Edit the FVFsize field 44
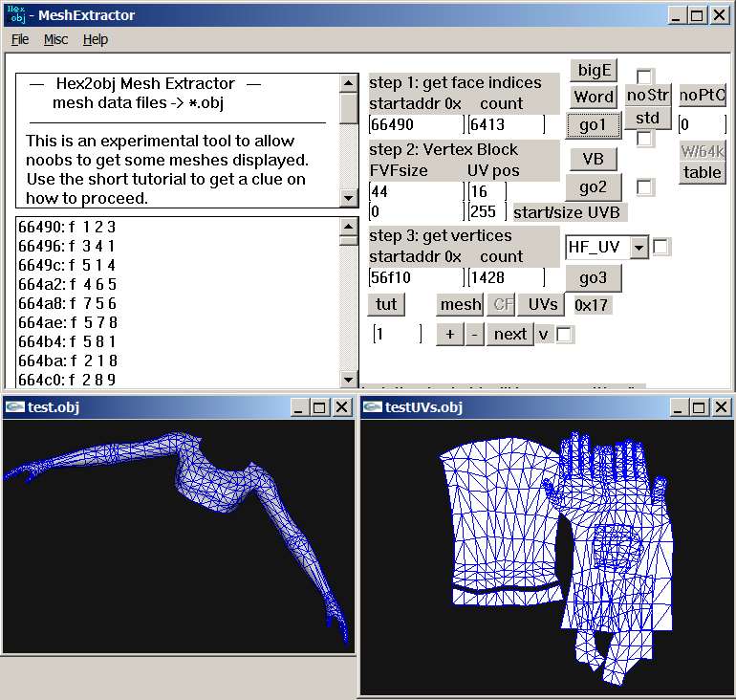The width and height of the screenshot is (736, 700). pos(417,191)
